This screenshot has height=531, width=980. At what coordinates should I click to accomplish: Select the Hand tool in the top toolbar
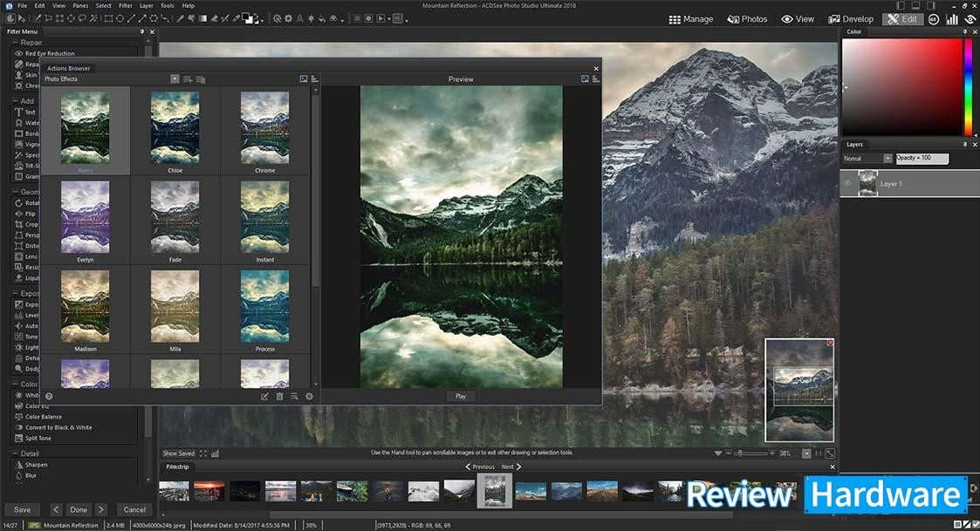tap(10, 18)
